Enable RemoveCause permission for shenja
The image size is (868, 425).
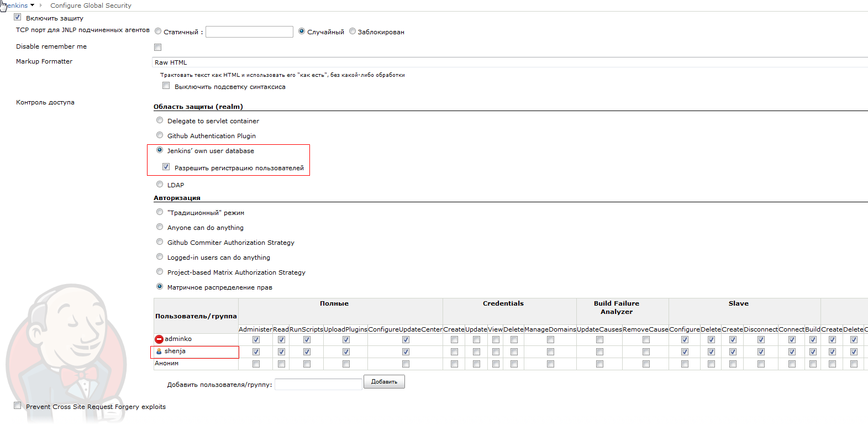[646, 352]
